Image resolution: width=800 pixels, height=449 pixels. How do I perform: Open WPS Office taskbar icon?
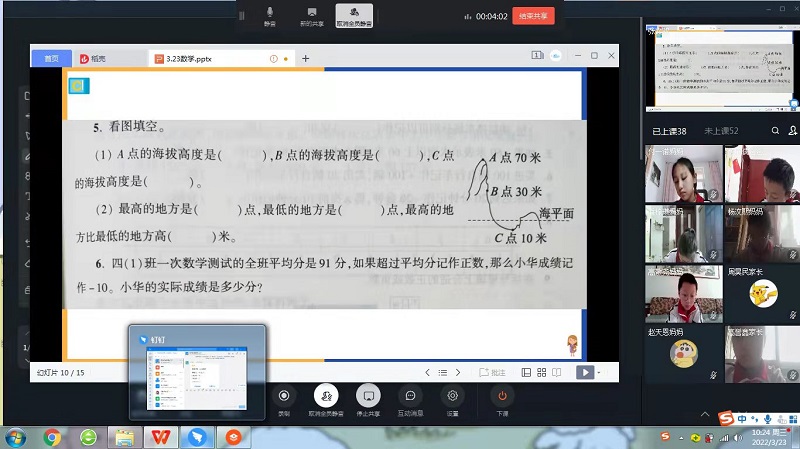161,437
